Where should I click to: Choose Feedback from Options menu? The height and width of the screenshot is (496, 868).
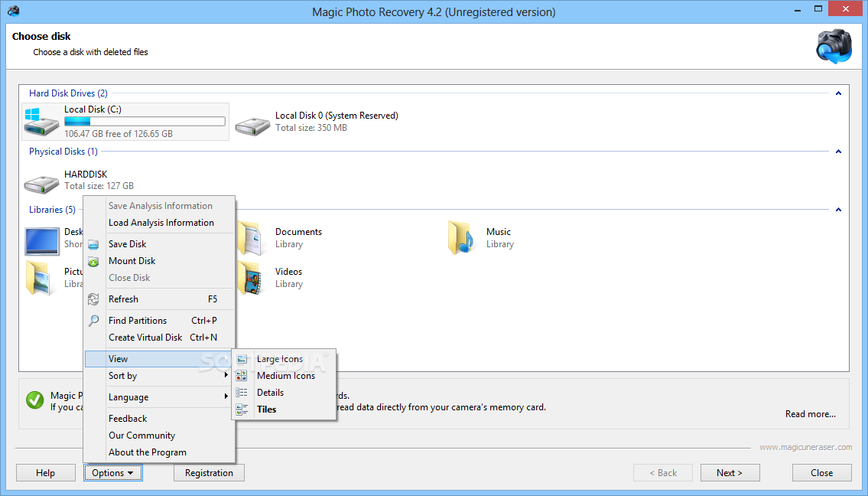(159, 419)
